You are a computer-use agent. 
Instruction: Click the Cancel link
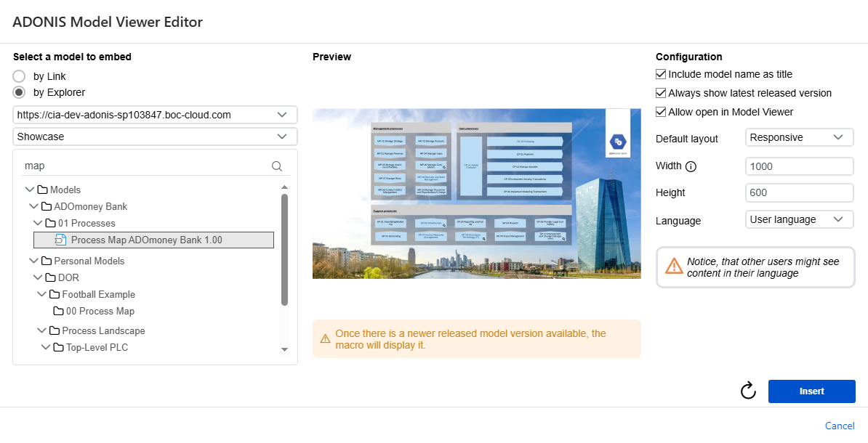click(840, 426)
